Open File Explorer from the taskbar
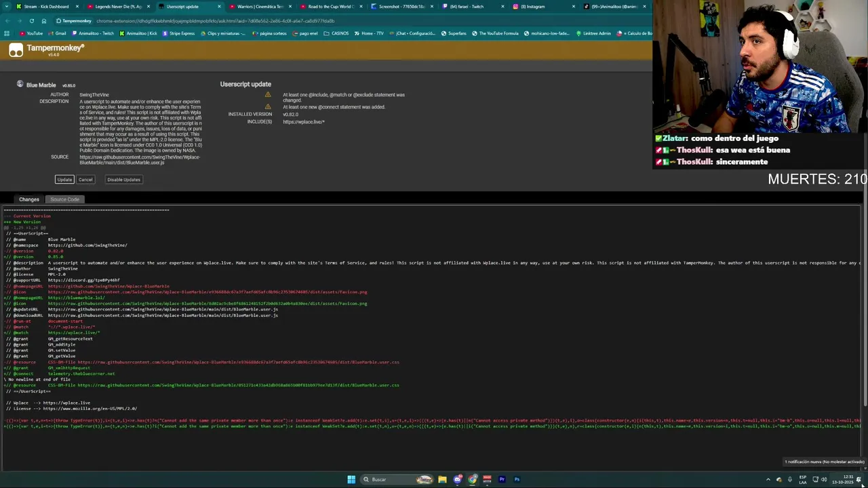 442,479
